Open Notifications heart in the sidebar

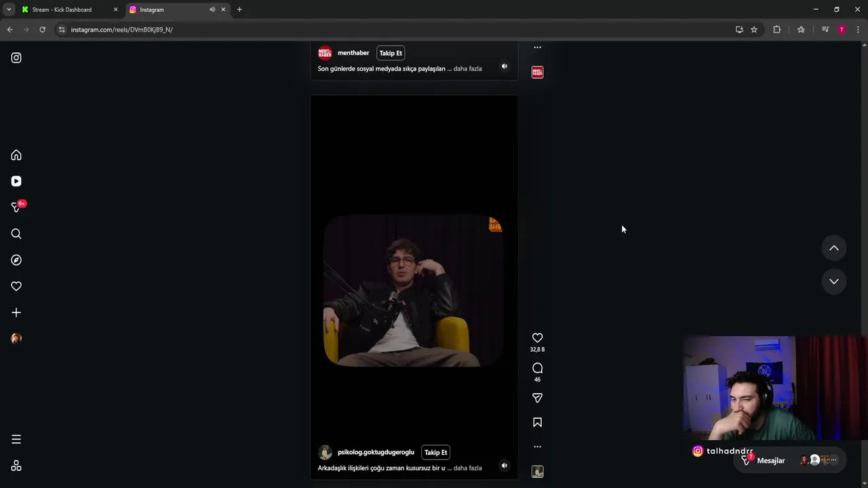(x=16, y=286)
